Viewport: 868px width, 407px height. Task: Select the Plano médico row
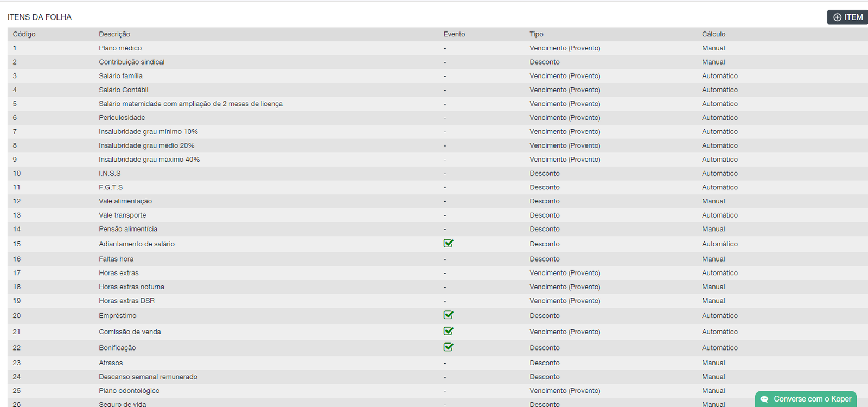(x=120, y=48)
